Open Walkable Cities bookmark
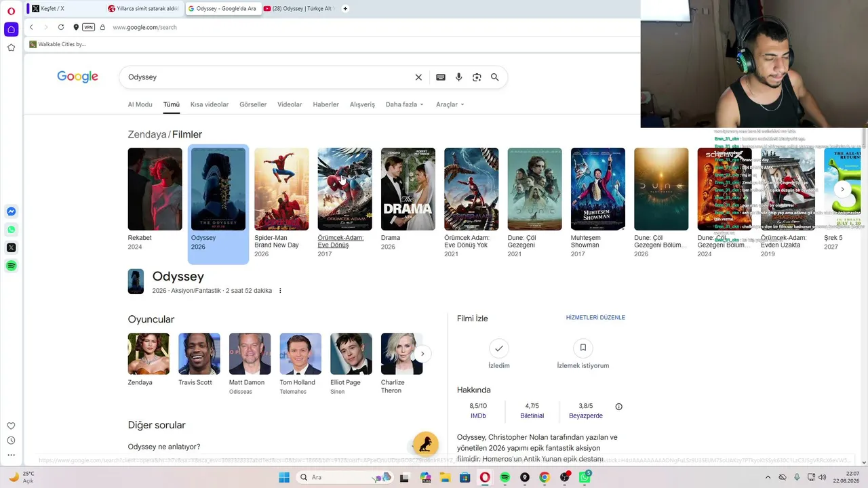This screenshot has height=488, width=868. 57,44
